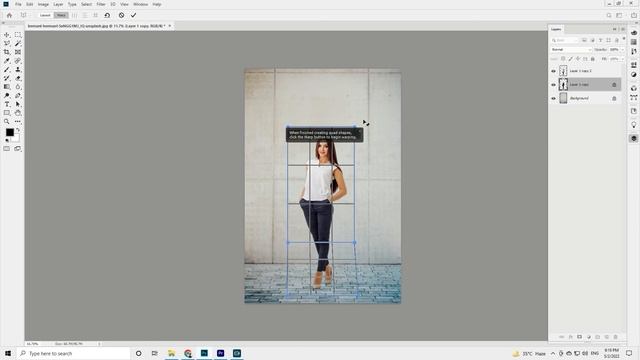Viewport: 640px width, 360px height.
Task: Open the Opacity value dropdown arrow
Action: (622, 49)
